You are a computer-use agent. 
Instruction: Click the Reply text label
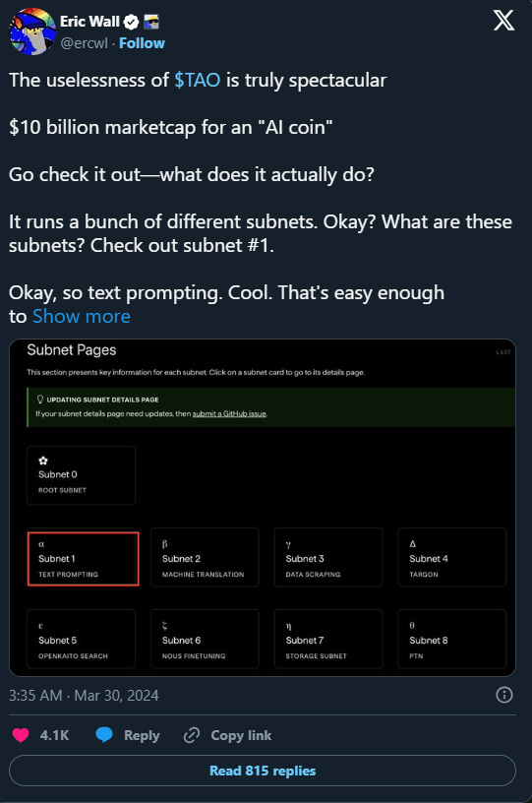click(x=142, y=735)
